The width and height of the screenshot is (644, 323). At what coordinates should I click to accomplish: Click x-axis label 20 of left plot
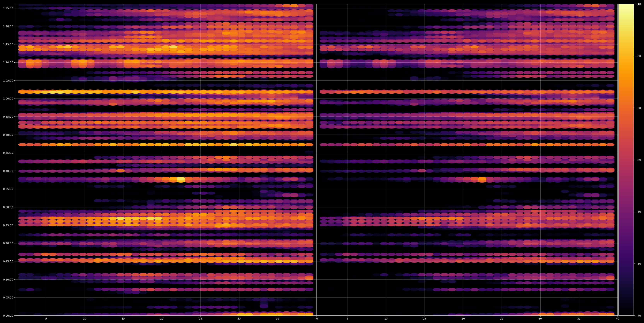click(162, 319)
